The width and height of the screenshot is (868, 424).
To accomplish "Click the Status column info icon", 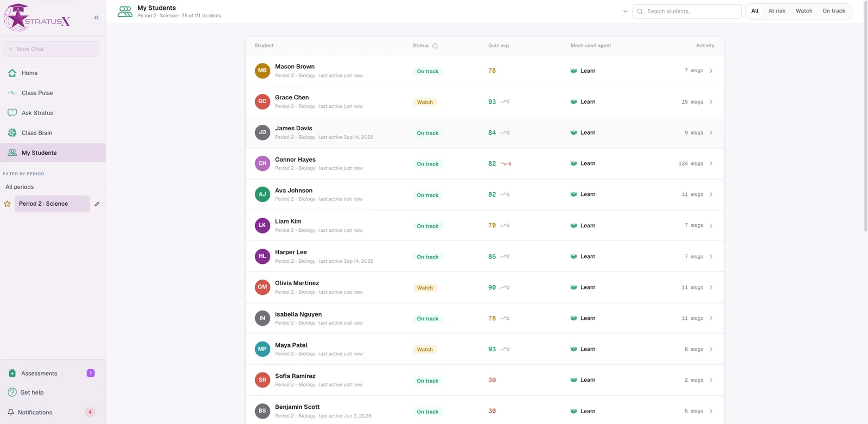I will [x=435, y=46].
